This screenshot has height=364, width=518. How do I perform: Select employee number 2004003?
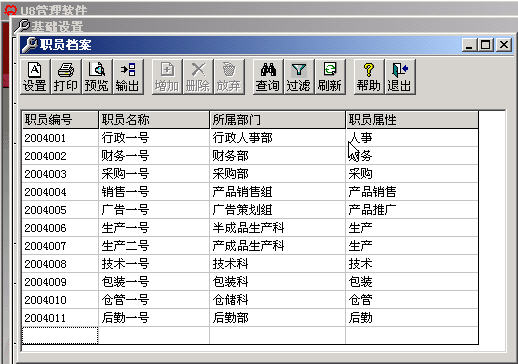pyautogui.click(x=60, y=174)
